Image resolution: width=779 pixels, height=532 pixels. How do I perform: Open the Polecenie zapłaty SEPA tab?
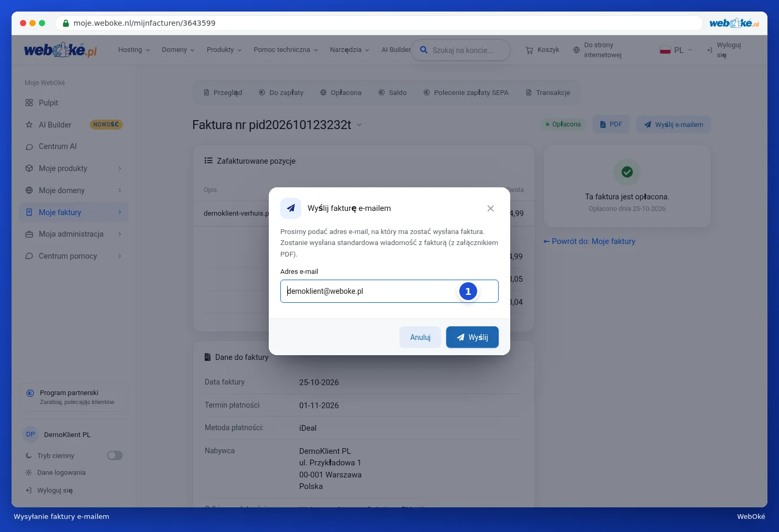466,93
